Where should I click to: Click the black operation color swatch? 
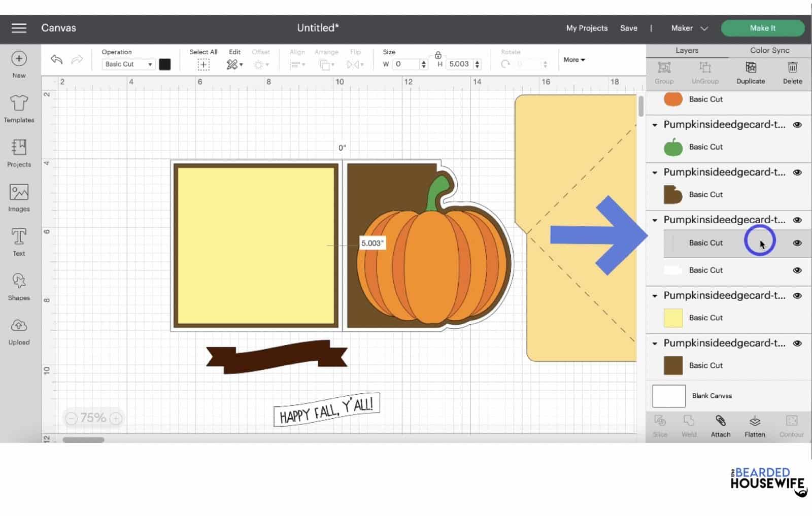point(165,64)
